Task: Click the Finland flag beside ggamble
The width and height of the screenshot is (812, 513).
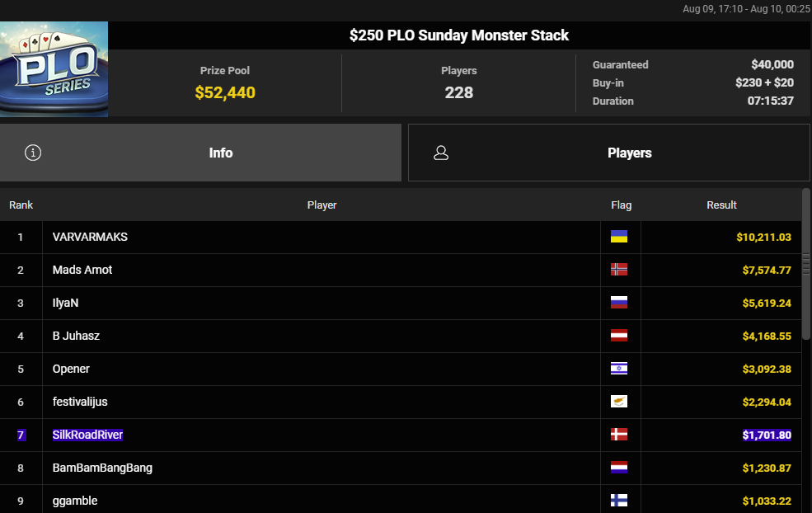Action: pos(619,501)
